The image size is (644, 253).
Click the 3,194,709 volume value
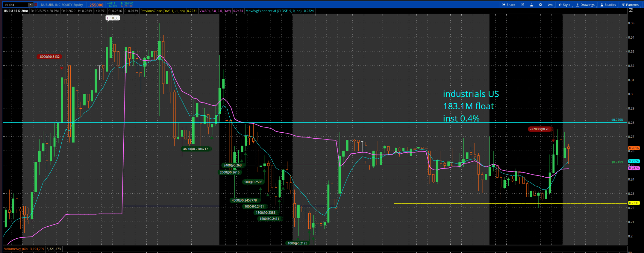click(x=37, y=249)
